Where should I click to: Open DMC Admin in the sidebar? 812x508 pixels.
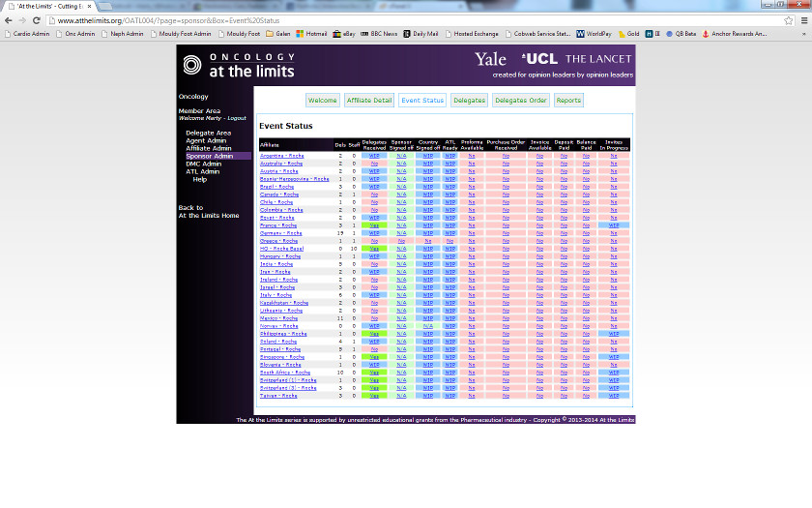[204, 164]
